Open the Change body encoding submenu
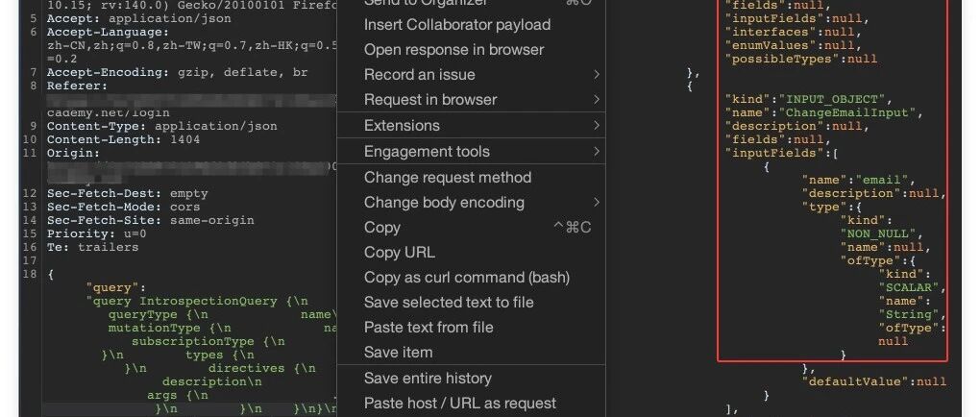Viewport: 980px width, 417px height. pyautogui.click(x=471, y=203)
